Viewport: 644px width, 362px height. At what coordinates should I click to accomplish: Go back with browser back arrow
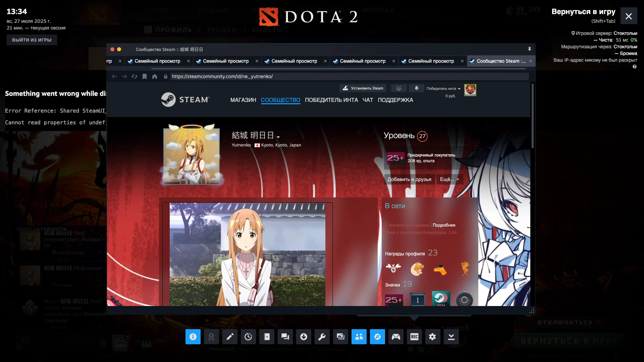tap(115, 76)
